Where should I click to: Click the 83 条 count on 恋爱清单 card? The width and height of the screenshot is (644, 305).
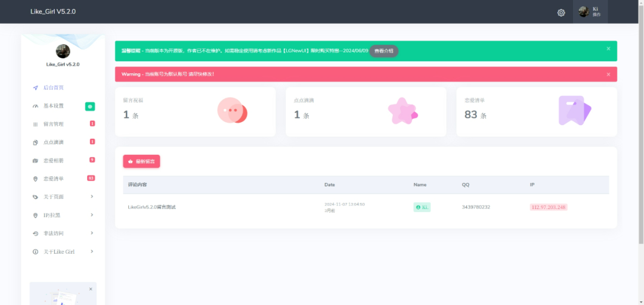(475, 115)
